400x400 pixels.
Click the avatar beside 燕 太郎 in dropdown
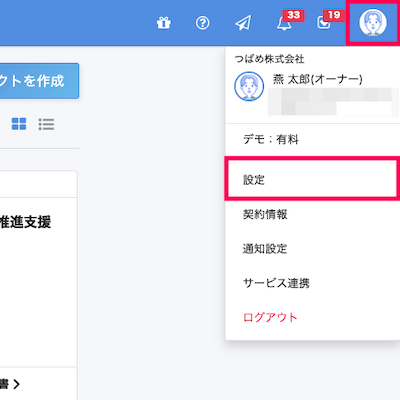pyautogui.click(x=249, y=86)
